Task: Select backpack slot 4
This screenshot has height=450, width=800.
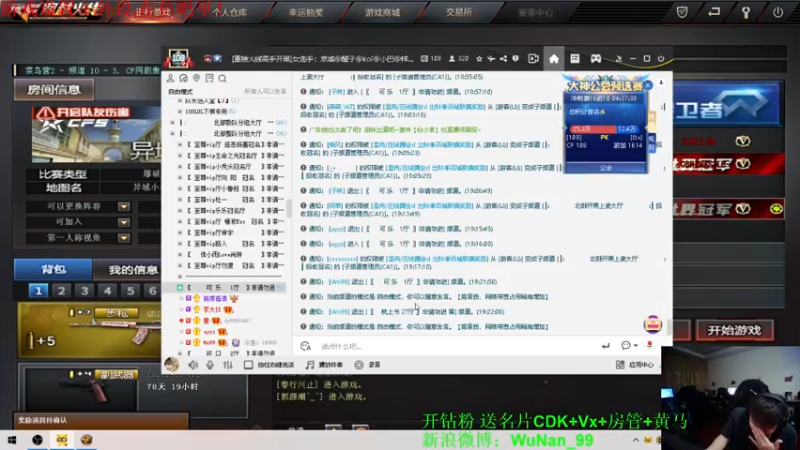Action: pyautogui.click(x=107, y=291)
